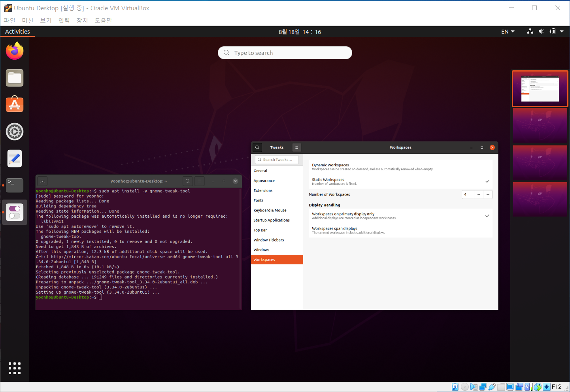Click the VirtualBox mouse integration status icon
The height and width of the screenshot is (392, 570).
pyautogui.click(x=538, y=387)
